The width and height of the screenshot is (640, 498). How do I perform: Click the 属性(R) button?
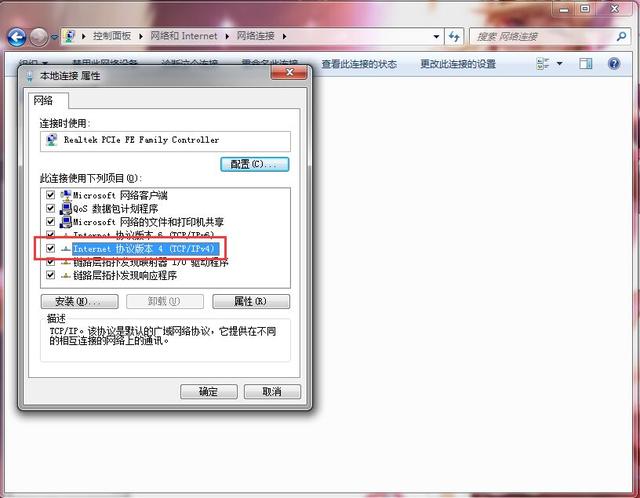click(250, 301)
